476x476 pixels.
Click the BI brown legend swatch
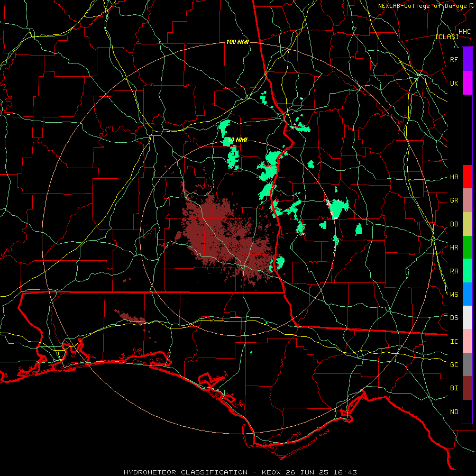pos(467,388)
